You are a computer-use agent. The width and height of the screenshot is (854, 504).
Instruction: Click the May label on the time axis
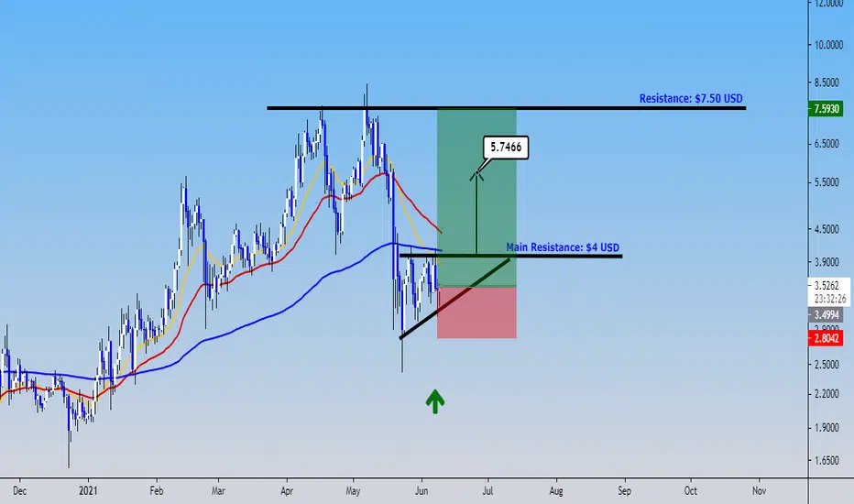coord(353,491)
